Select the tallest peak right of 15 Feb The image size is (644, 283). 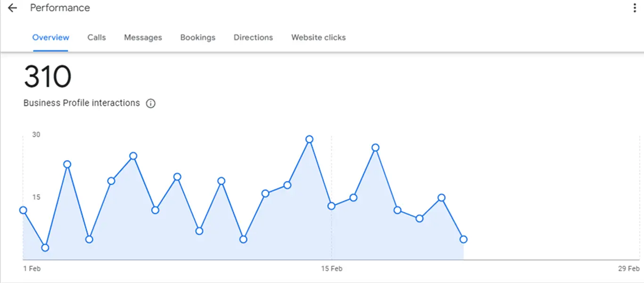click(375, 148)
